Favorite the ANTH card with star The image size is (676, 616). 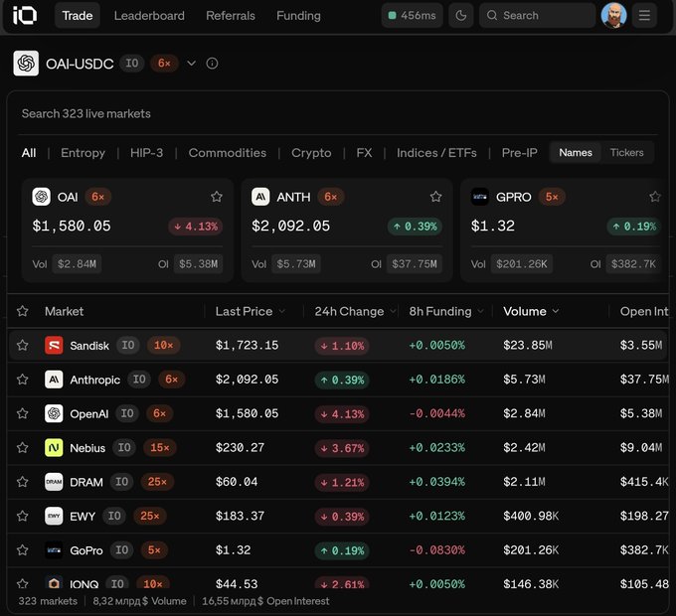(x=435, y=197)
